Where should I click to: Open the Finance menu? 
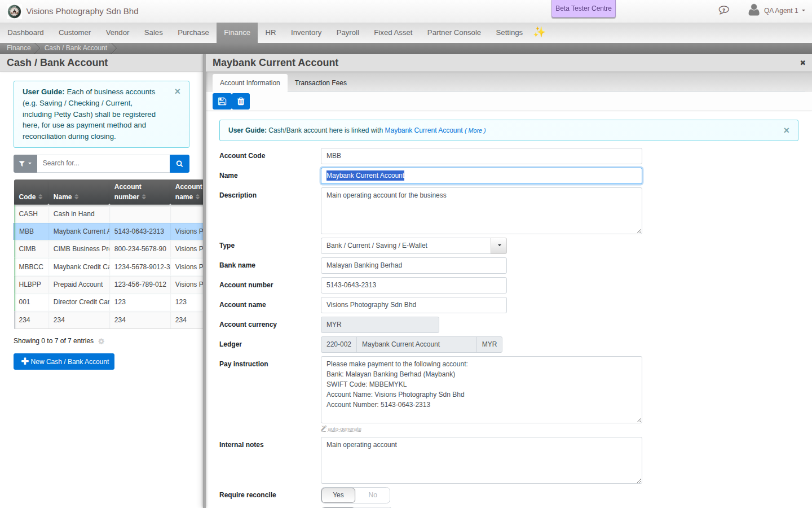(237, 33)
